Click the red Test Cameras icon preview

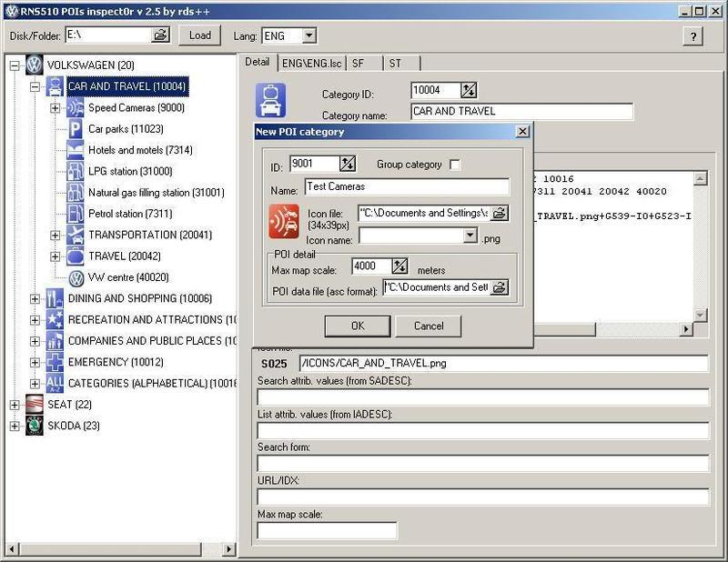tap(284, 222)
